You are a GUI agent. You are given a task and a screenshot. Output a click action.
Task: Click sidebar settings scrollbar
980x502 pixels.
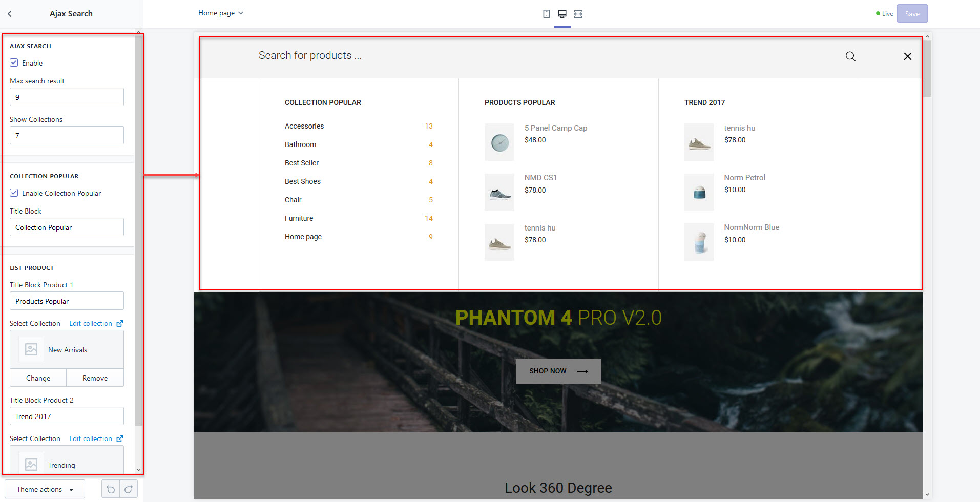point(138,231)
